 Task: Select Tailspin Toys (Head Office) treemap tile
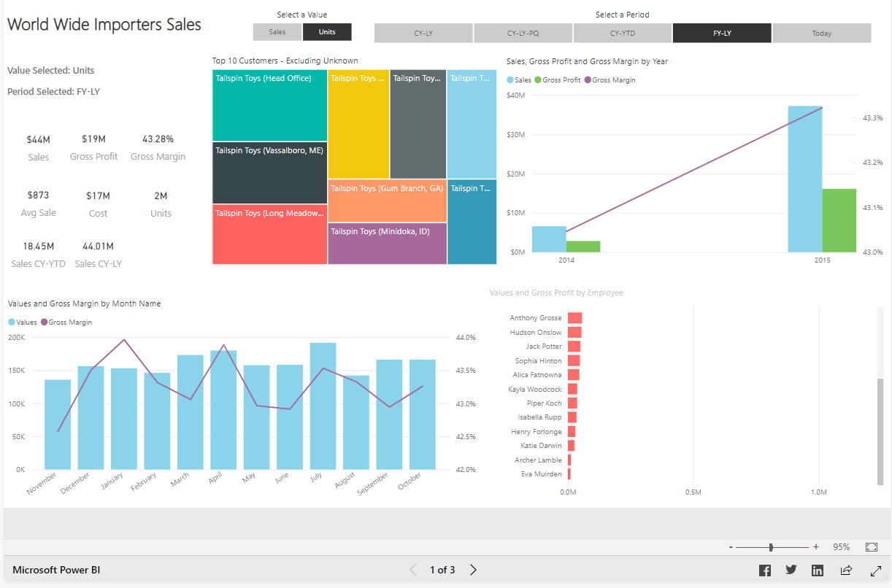point(269,106)
